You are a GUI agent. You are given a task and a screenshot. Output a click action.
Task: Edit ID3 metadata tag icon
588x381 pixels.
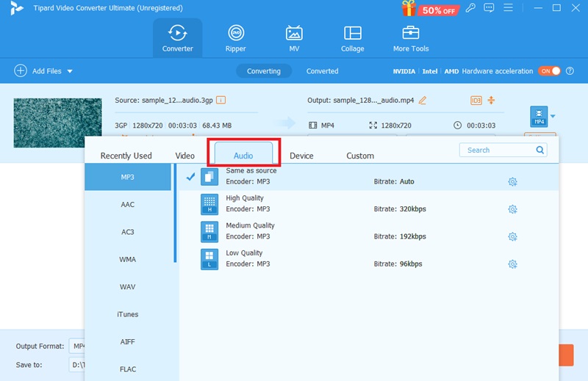[476, 101]
